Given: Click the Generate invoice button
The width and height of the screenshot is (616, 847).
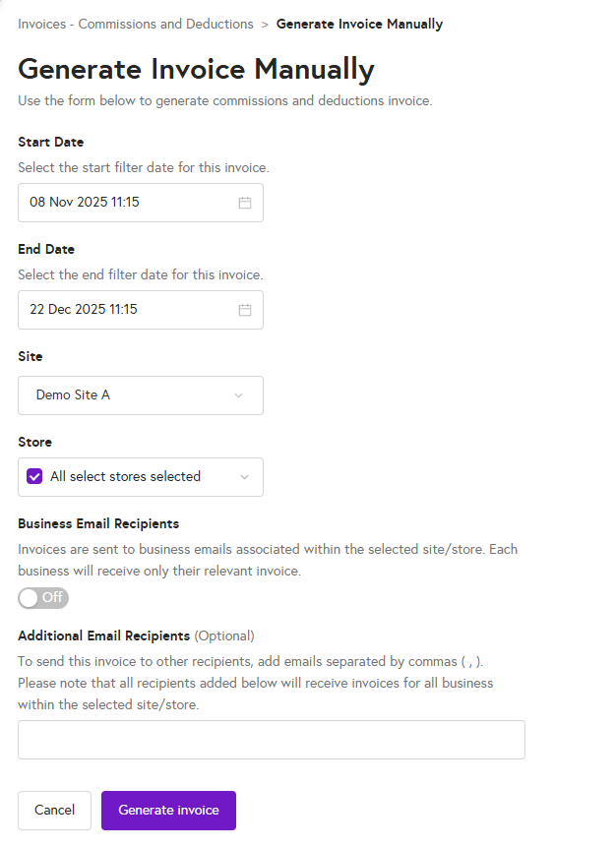Looking at the screenshot, I should coord(168,811).
